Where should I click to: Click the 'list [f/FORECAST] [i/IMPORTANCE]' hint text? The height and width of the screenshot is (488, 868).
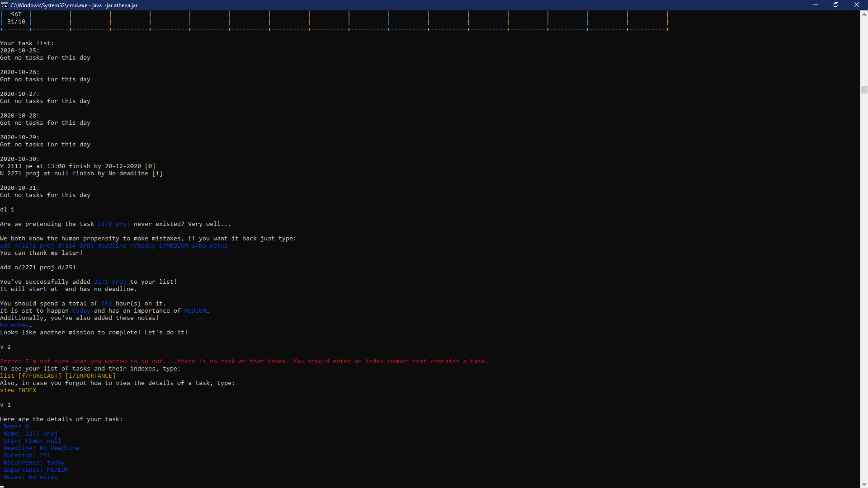[58, 376]
